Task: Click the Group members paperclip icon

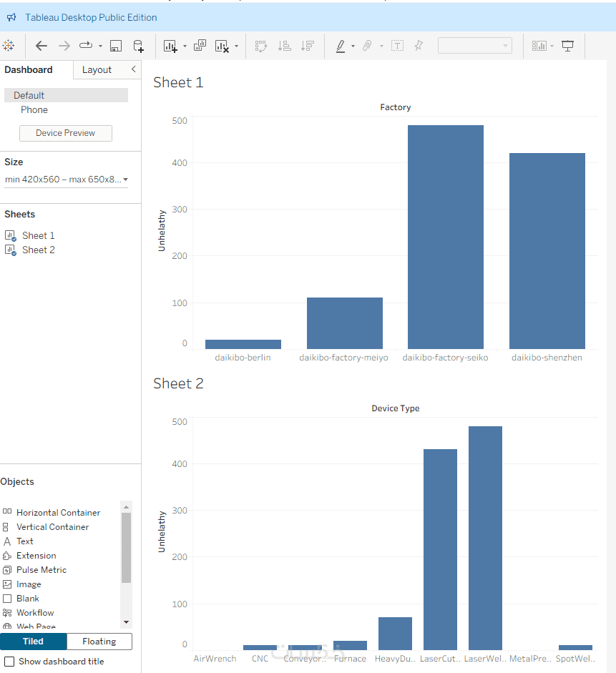Action: 367,46
